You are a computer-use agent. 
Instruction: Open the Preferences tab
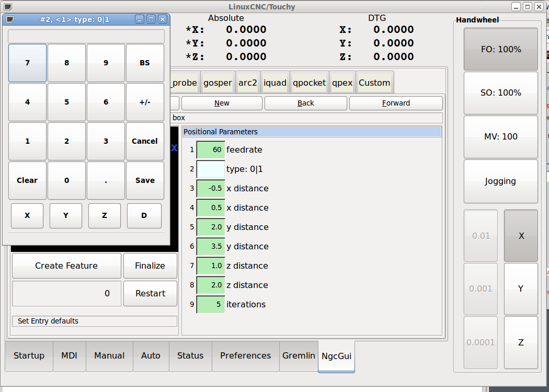(x=245, y=356)
